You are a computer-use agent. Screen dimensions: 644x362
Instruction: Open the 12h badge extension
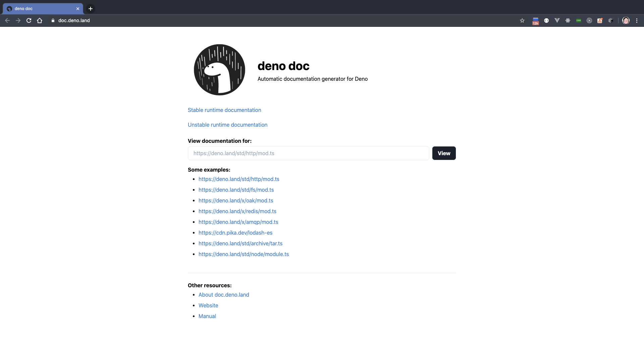[x=536, y=21]
